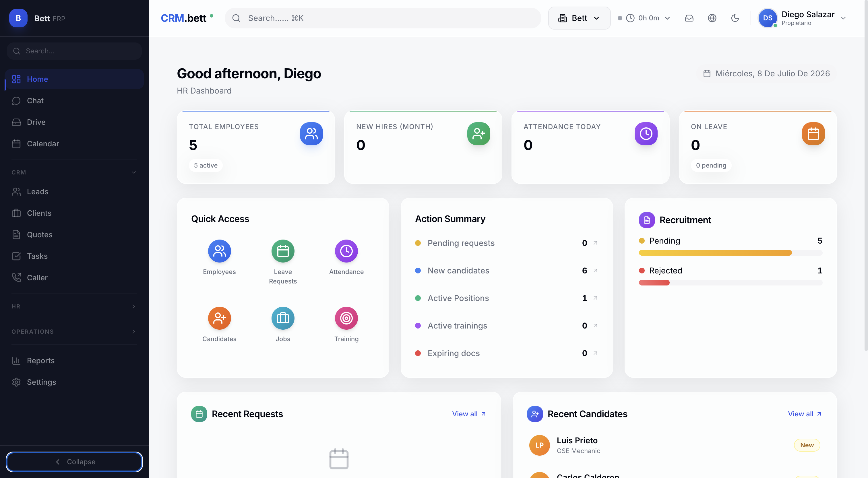Screen dimensions: 868x478
Task: Click the 0 pending badge
Action: tap(711, 165)
